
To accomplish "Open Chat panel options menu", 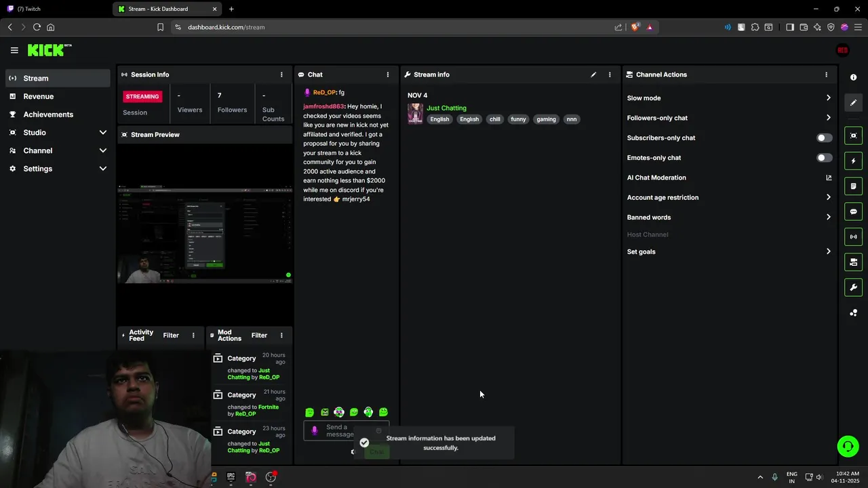I will 388,75.
